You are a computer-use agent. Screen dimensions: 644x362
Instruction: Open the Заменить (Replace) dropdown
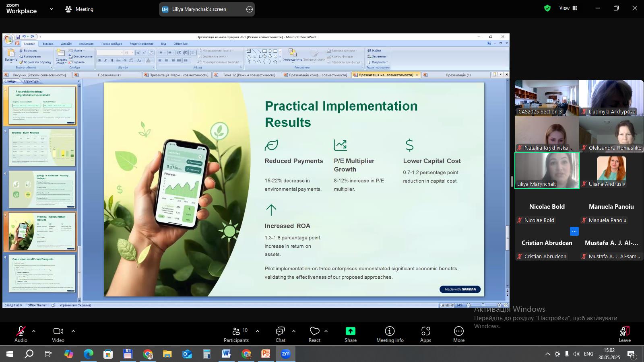(x=378, y=56)
